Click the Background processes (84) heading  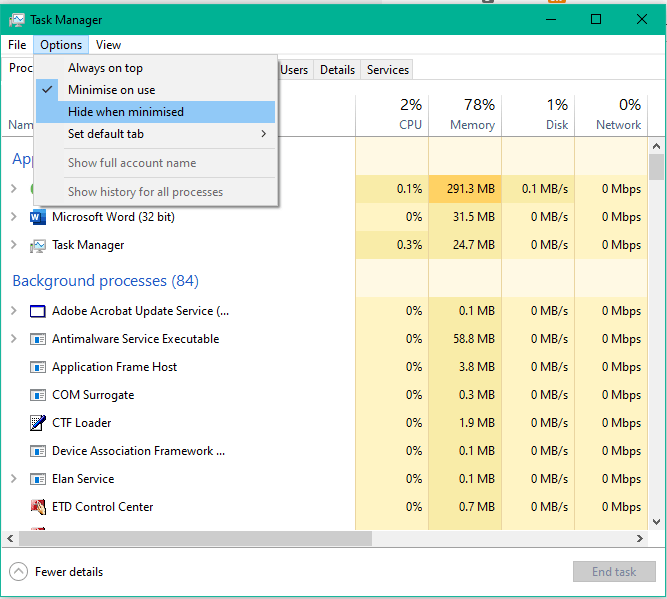tap(105, 281)
